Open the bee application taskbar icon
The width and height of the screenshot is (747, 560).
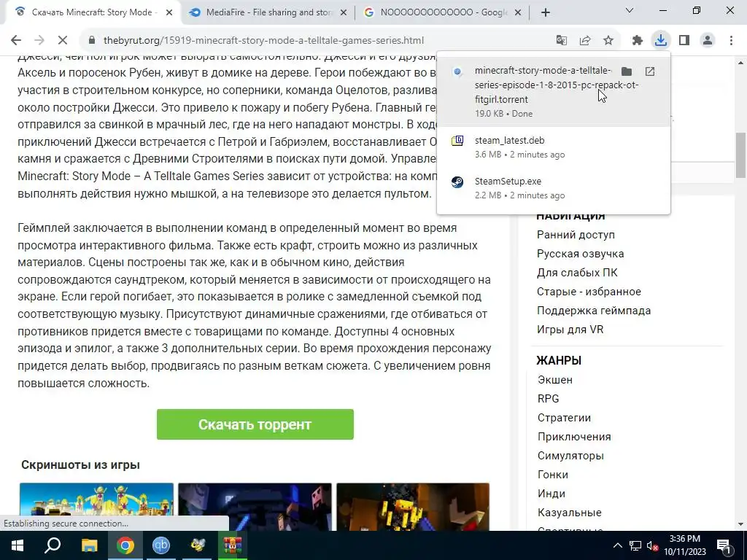197,545
